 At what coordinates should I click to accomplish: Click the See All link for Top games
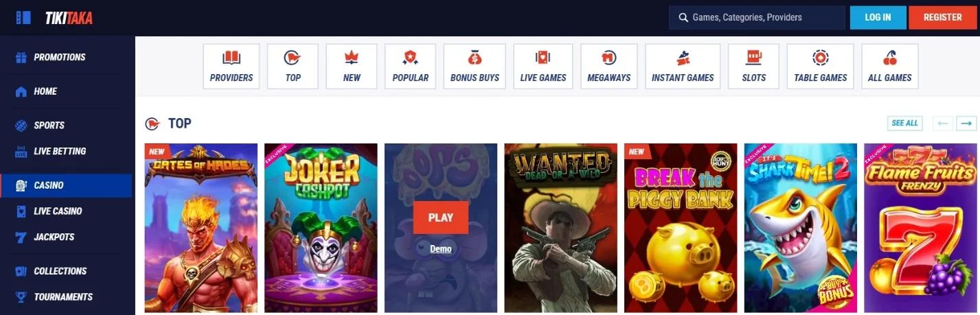[904, 124]
